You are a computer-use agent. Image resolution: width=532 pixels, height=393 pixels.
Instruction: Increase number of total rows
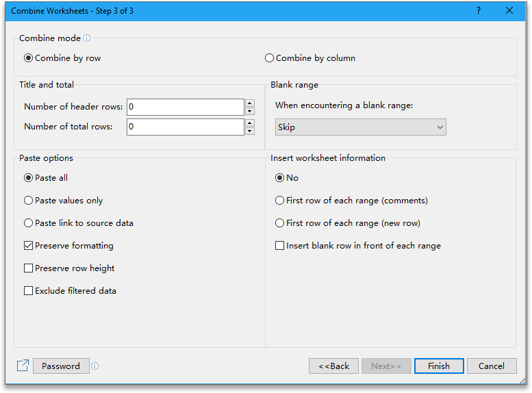tap(250, 123)
